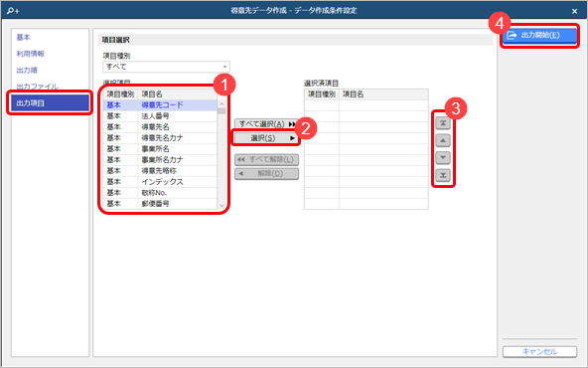Viewport: 588px width, 368px height.
Task: Click the すべて解除(L) button
Action: [266, 159]
